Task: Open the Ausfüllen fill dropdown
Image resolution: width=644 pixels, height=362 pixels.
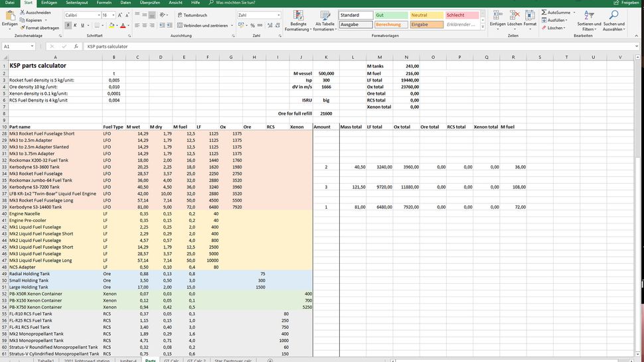Action: 553,20
